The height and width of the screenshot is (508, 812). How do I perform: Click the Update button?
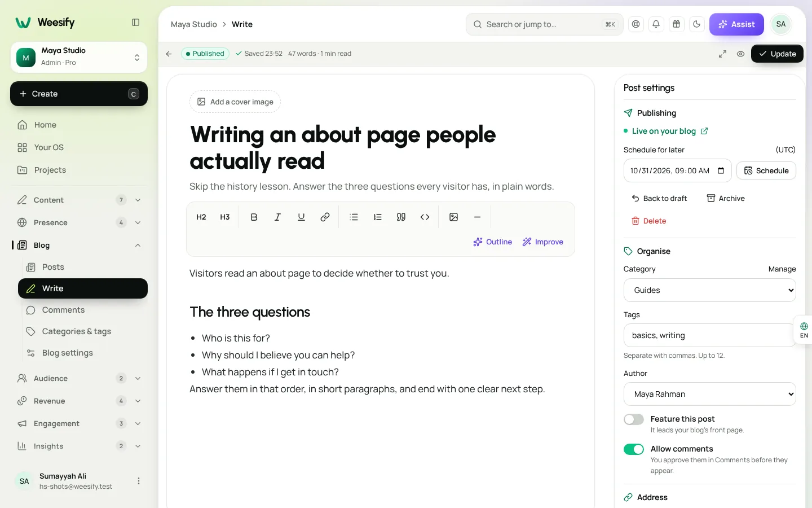[x=777, y=54]
